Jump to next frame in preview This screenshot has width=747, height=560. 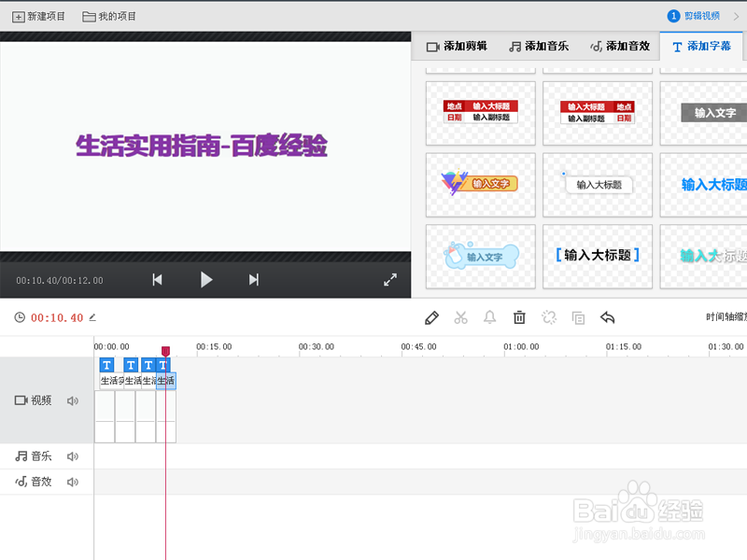254,279
